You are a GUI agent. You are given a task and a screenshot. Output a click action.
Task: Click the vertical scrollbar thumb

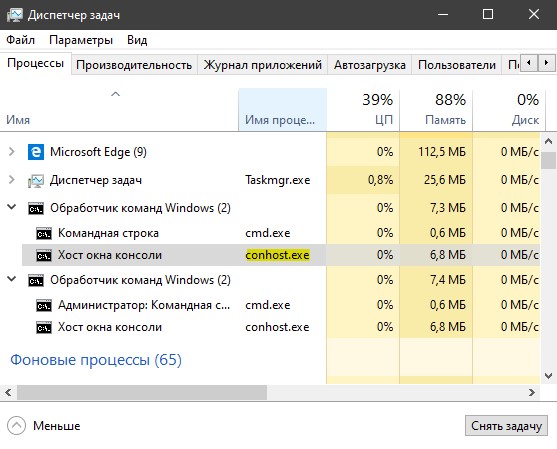click(548, 160)
